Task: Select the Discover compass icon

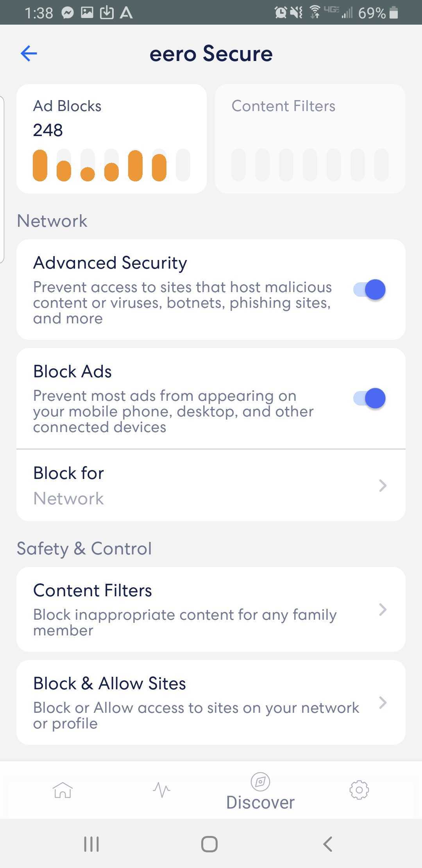Action: coord(260,782)
